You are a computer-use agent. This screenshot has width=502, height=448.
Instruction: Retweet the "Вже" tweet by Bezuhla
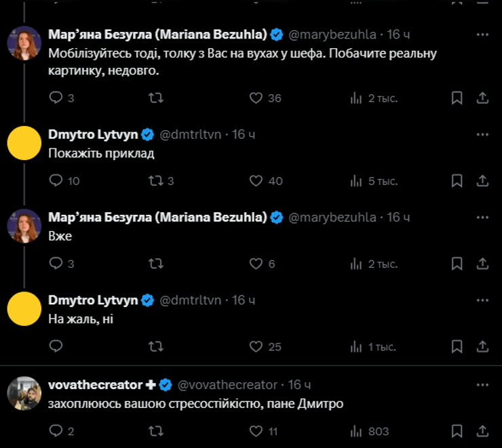click(155, 264)
